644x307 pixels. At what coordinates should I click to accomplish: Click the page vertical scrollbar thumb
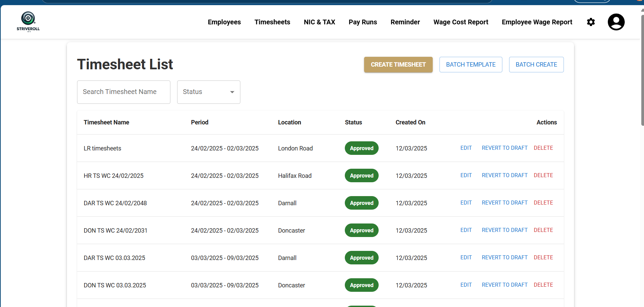[x=642, y=70]
